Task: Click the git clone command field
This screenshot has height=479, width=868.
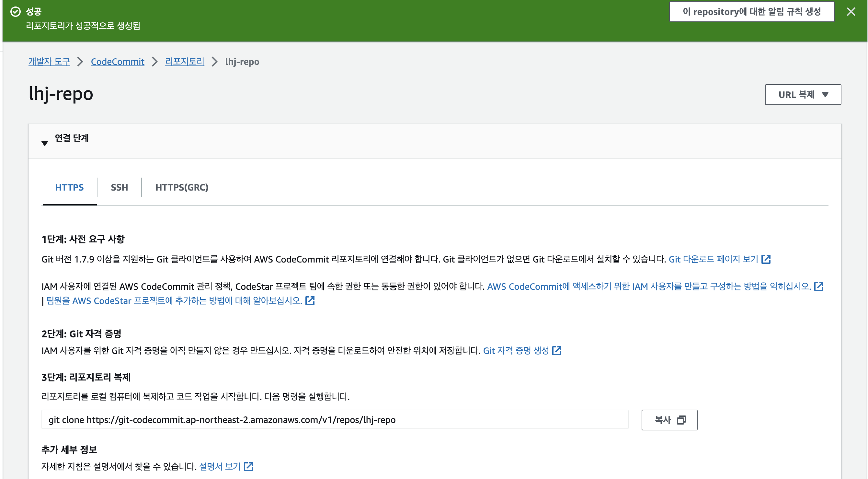Action: [x=334, y=420]
